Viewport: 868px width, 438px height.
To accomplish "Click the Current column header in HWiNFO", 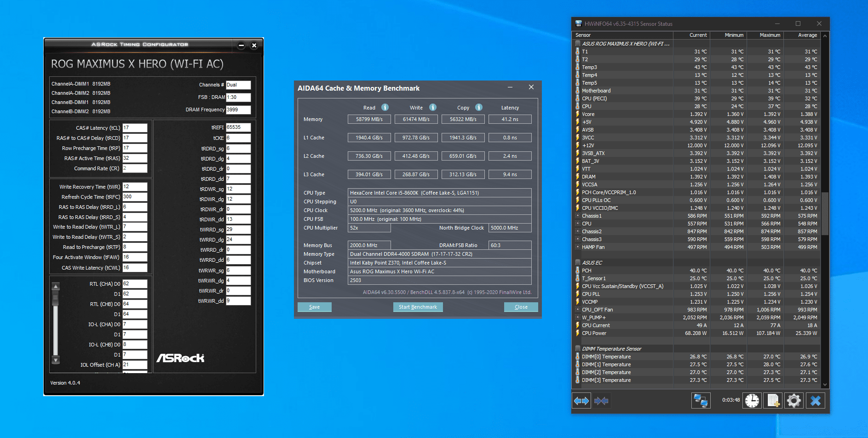I will pyautogui.click(x=691, y=35).
